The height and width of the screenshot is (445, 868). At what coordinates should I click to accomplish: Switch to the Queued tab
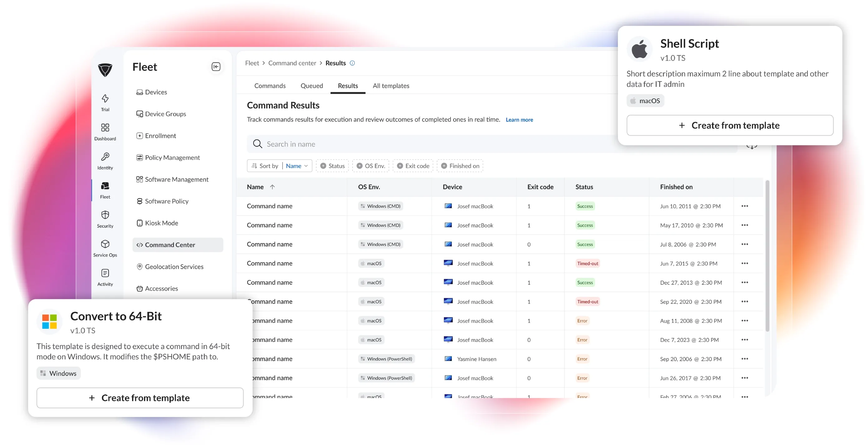click(312, 86)
